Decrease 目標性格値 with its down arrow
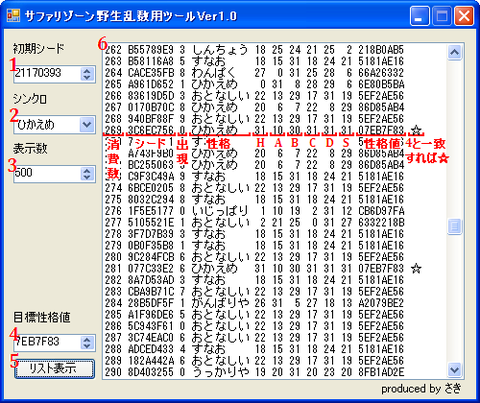 tap(87, 346)
